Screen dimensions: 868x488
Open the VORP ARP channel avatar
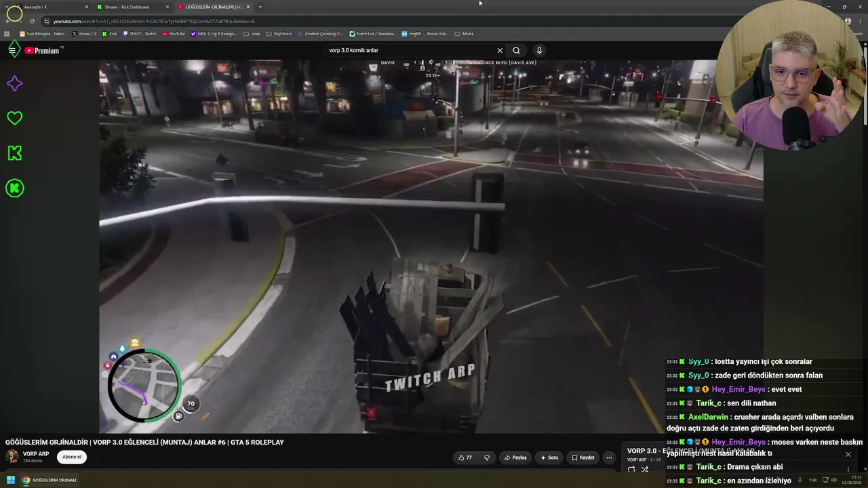pos(12,456)
